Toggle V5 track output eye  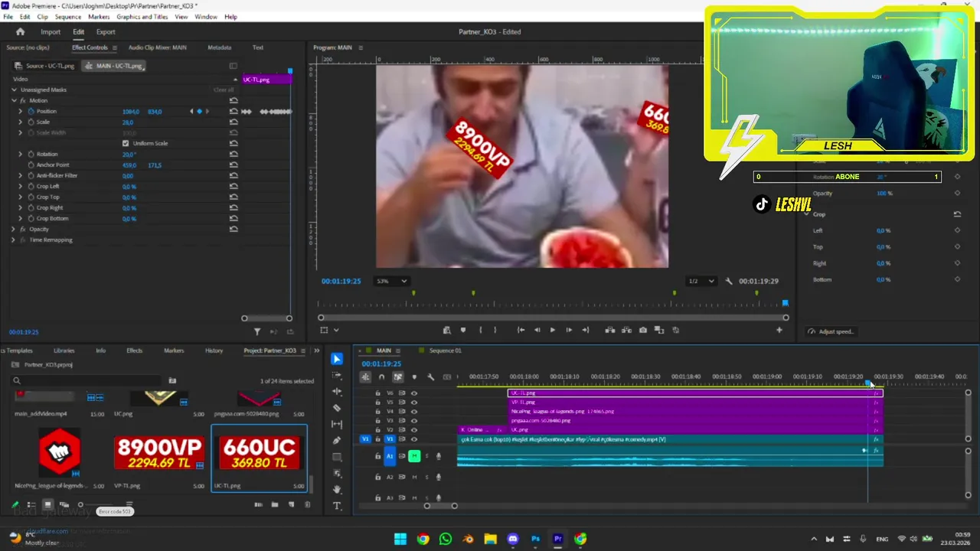click(414, 403)
